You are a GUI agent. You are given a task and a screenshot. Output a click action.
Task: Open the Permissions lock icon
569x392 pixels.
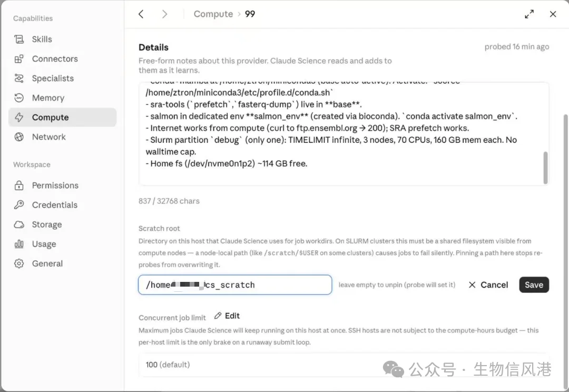(19, 185)
